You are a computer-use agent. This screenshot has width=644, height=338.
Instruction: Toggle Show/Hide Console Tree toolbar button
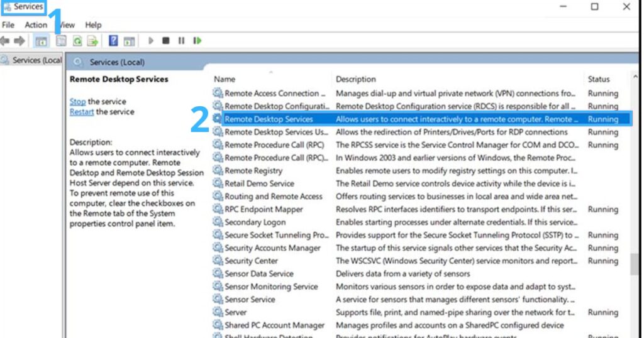[x=41, y=41]
